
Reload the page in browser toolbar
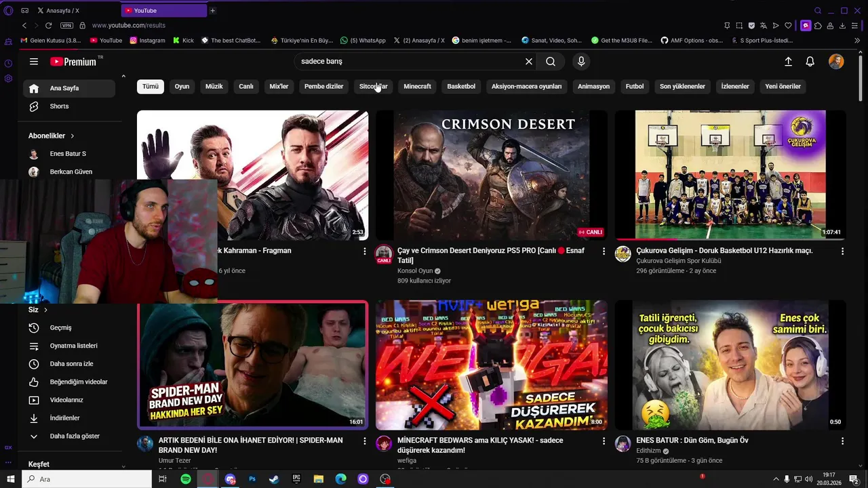tap(49, 25)
